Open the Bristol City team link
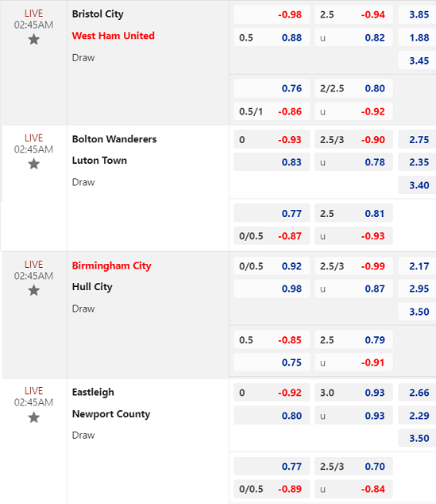The height and width of the screenshot is (504, 436). tap(98, 14)
